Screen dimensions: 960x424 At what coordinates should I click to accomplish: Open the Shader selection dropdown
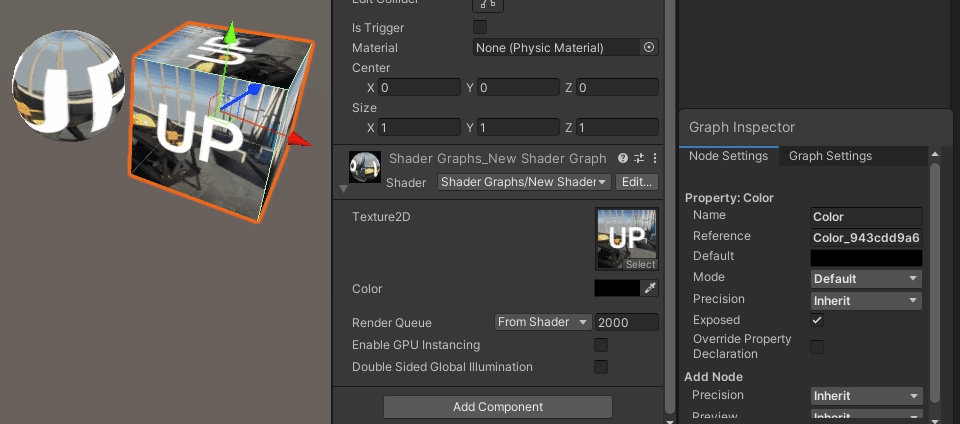click(524, 182)
